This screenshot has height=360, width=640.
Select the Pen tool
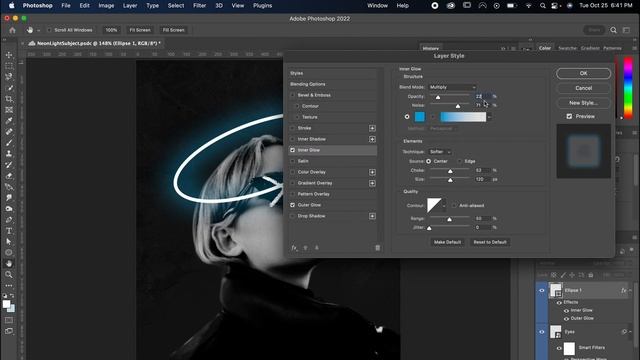pyautogui.click(x=9, y=220)
